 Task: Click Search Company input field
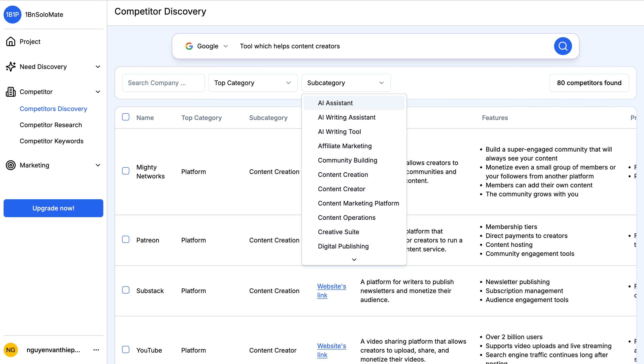161,83
